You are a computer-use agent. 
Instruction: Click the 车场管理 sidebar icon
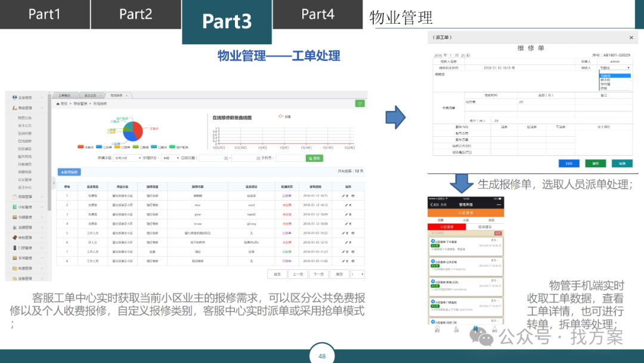[x=14, y=258]
